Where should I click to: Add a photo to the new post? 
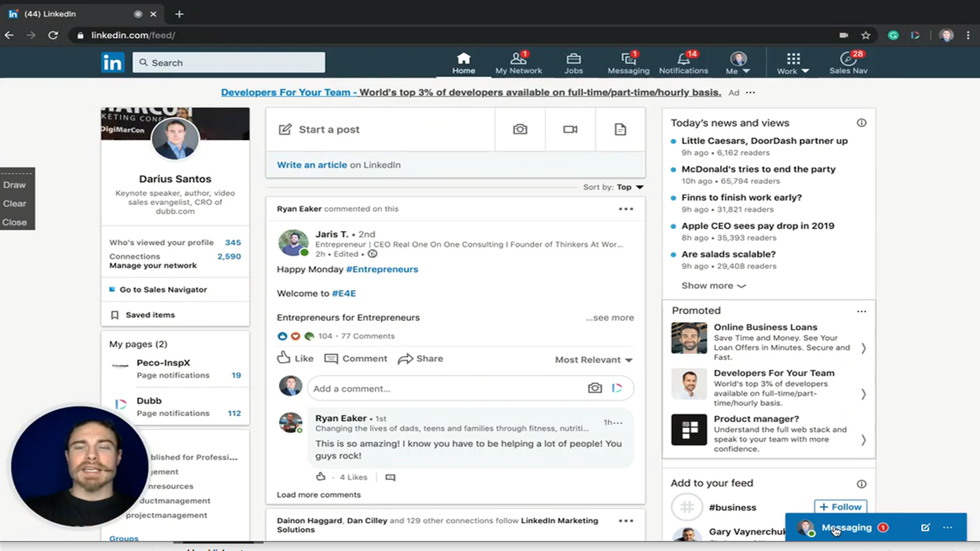pos(520,129)
